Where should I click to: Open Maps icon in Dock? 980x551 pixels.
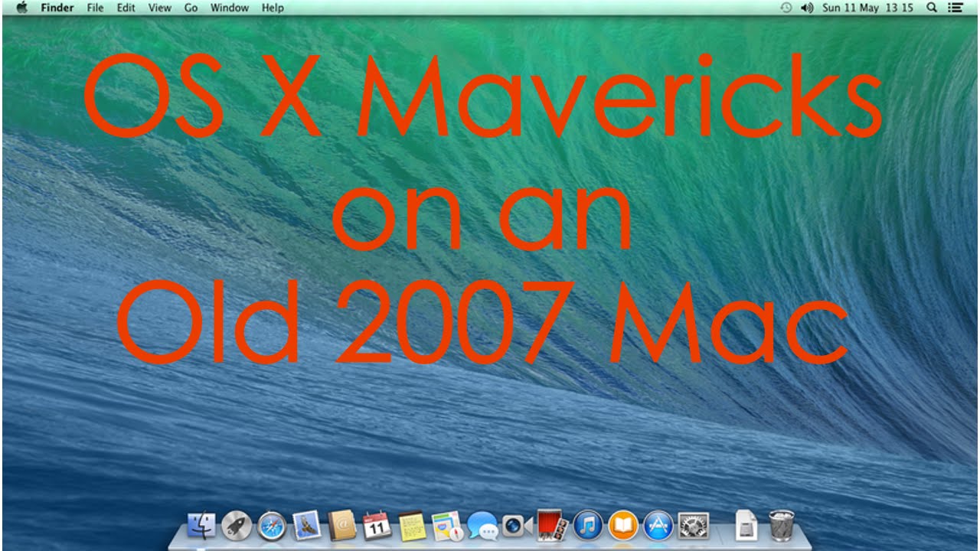coord(447,526)
